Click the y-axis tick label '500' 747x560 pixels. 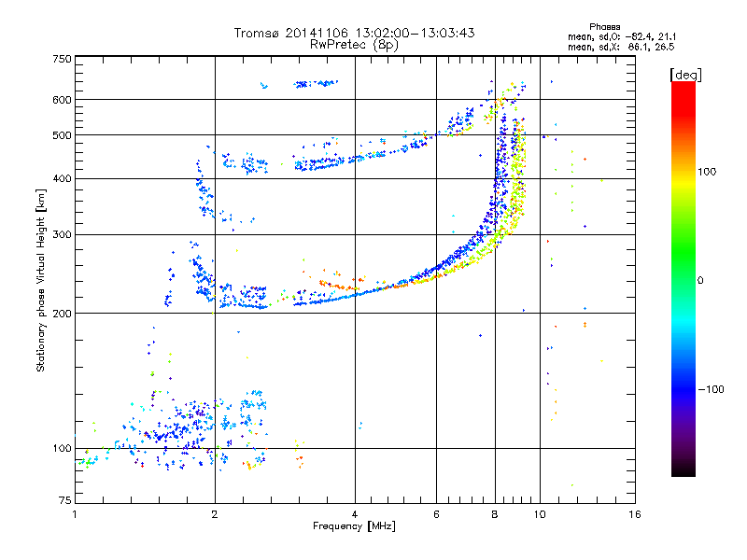[62, 135]
